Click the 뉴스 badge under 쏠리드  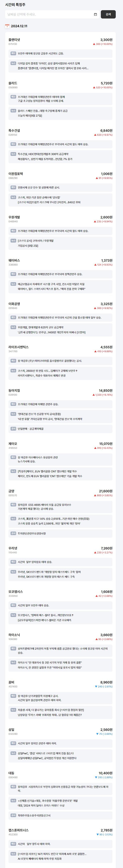[x=13, y=111]
